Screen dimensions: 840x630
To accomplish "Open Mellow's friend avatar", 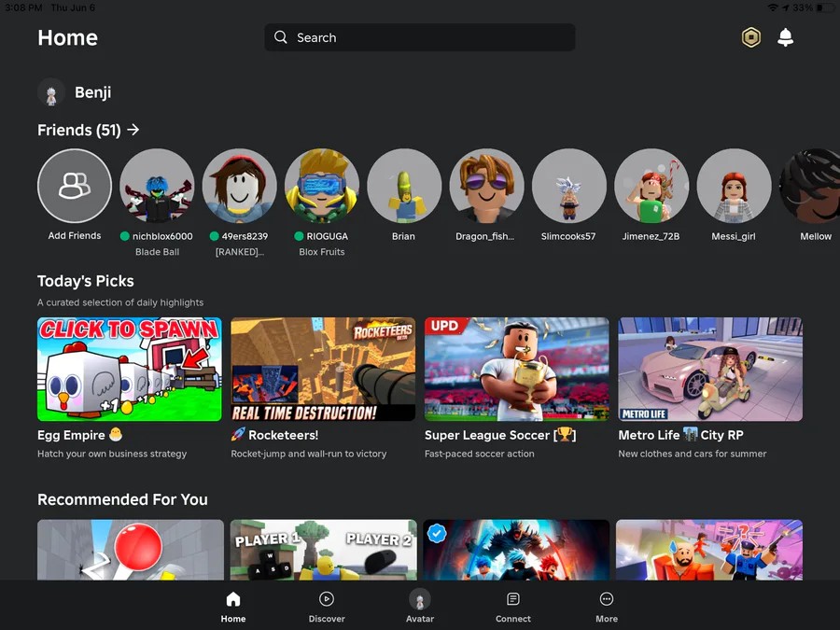I will point(810,186).
